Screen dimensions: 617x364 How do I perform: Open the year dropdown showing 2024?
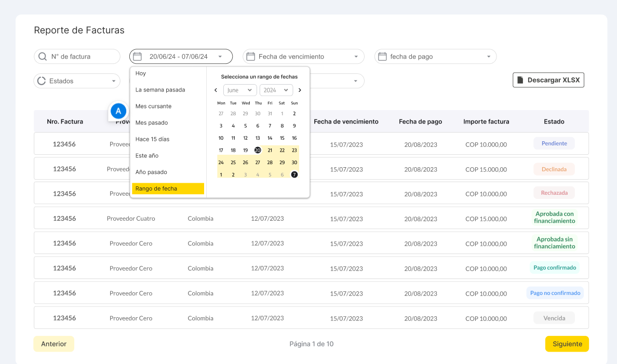click(276, 90)
